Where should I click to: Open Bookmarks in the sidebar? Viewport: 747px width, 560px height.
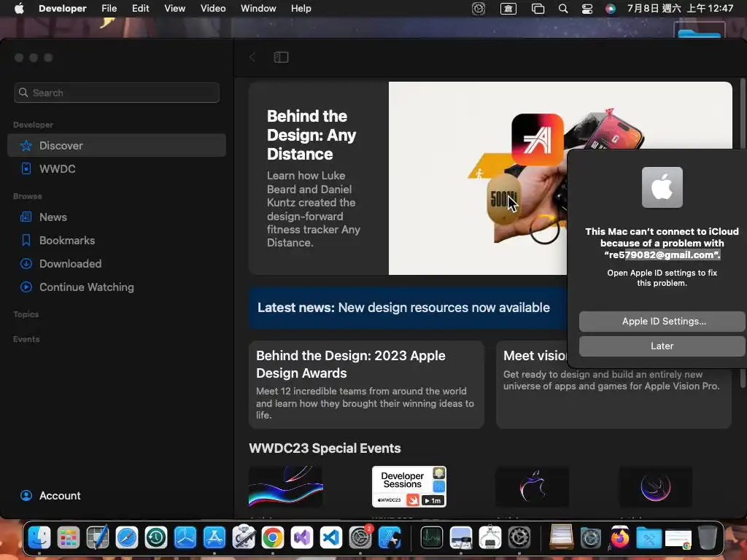pyautogui.click(x=117, y=241)
